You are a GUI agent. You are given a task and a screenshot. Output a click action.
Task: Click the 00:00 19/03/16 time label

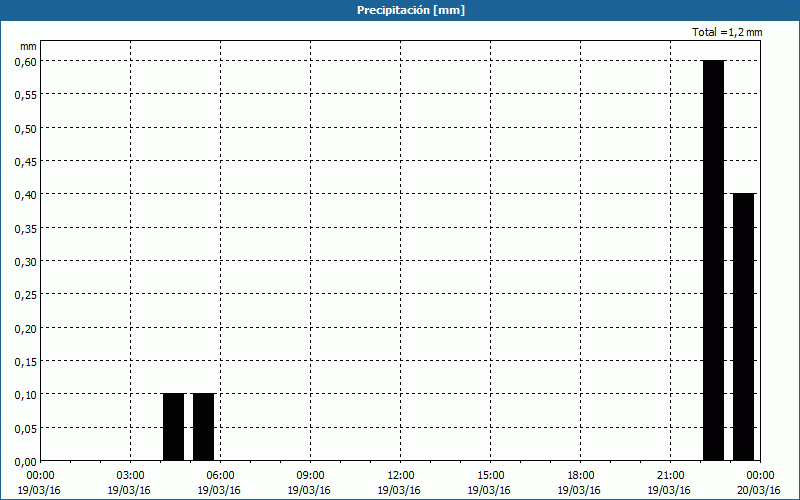click(x=39, y=483)
